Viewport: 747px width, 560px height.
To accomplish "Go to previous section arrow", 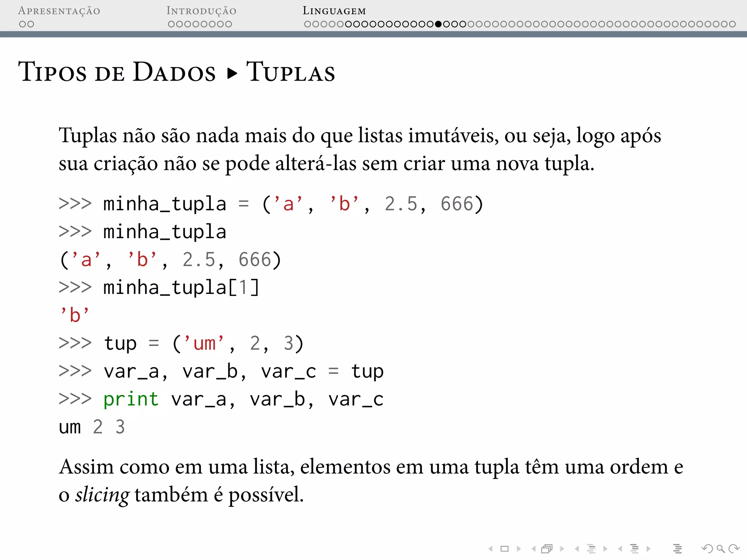I will pyautogui.click(x=620, y=549).
